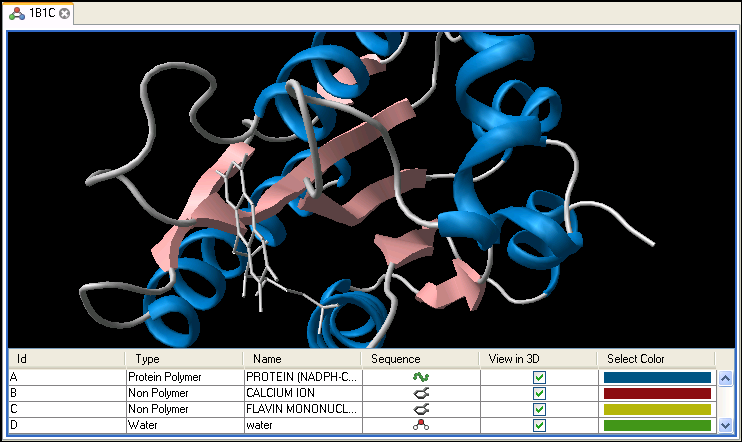Select the 'Protein Polymer' type cell
Image resolution: width=742 pixels, height=442 pixels.
185,377
